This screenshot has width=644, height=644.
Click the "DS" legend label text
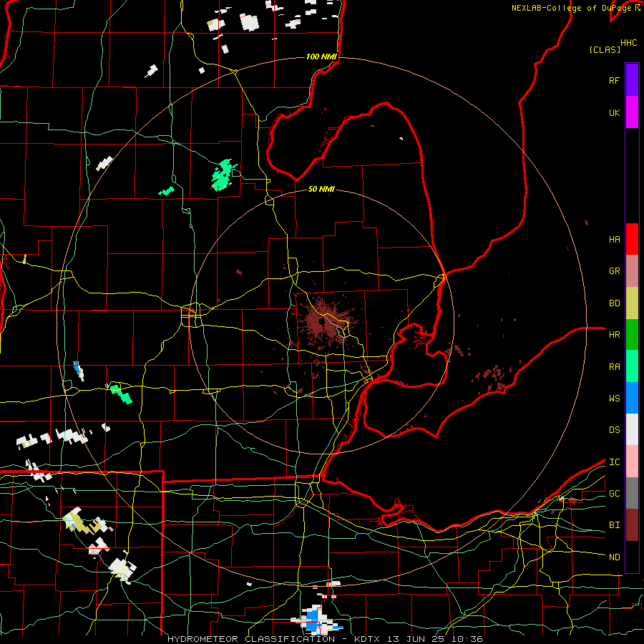tap(614, 429)
